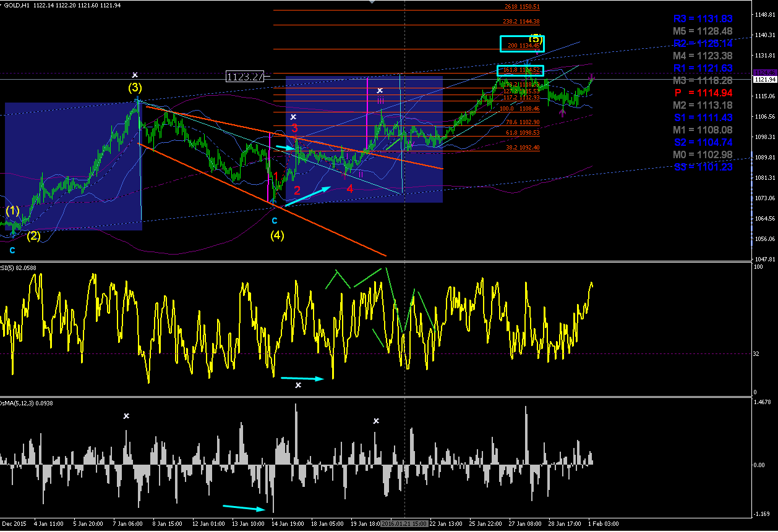
Task: Select the purple up arrow below recent candles
Action: (x=562, y=113)
